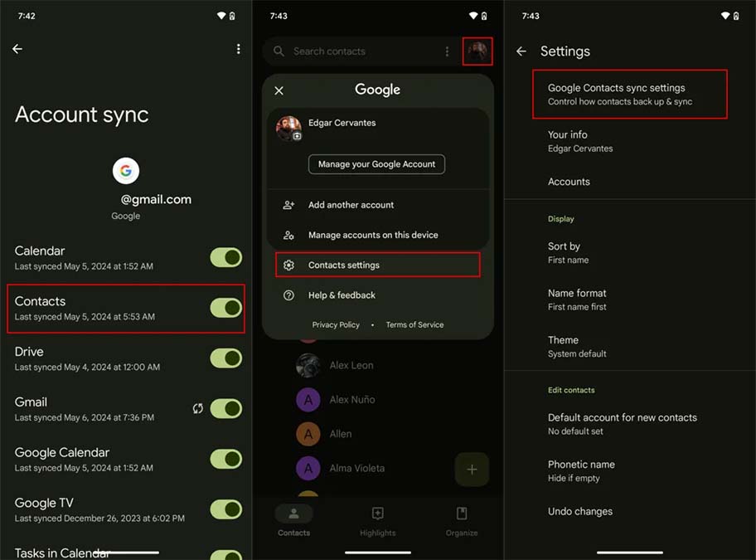
Task: Open the Theme setting
Action: pyautogui.click(x=563, y=346)
